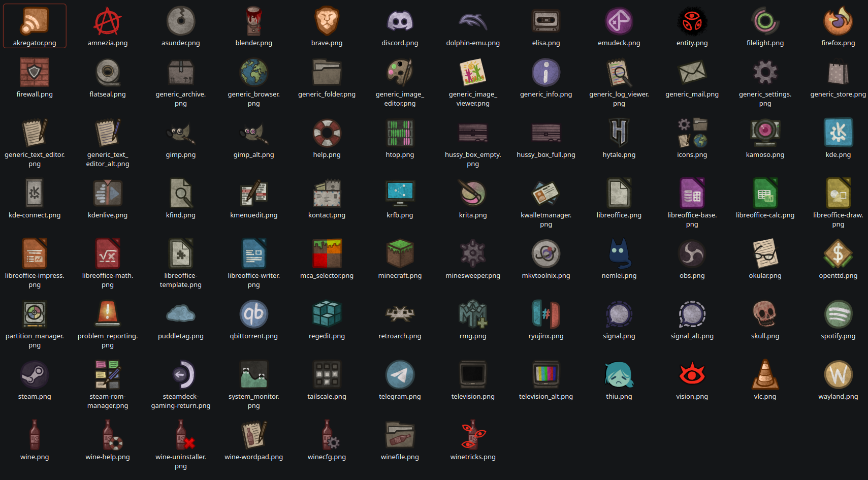The image size is (868, 480).
Task: Select the openttd dollar sign icon
Action: point(838,253)
